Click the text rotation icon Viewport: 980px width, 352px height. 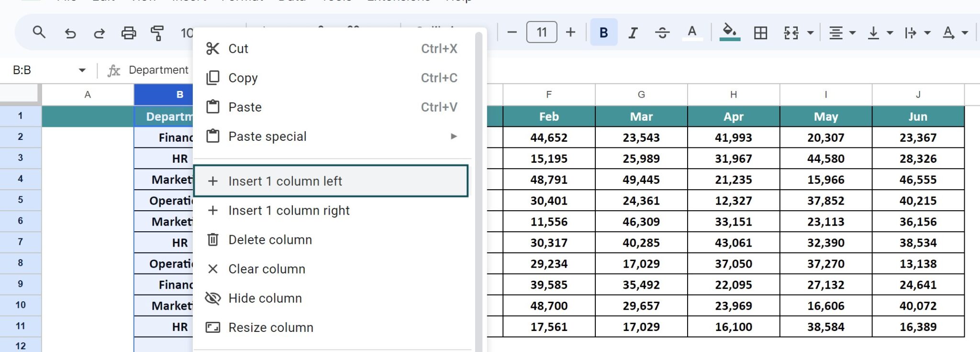pos(948,33)
